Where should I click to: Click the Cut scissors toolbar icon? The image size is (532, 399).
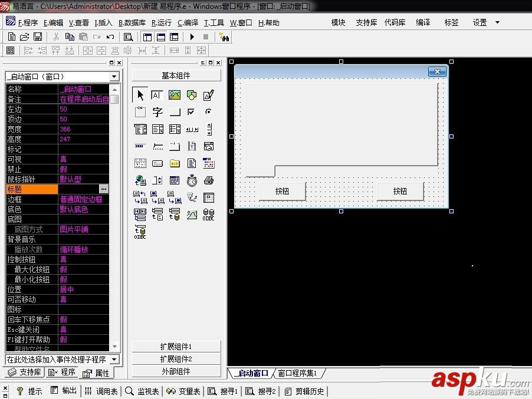(56, 37)
